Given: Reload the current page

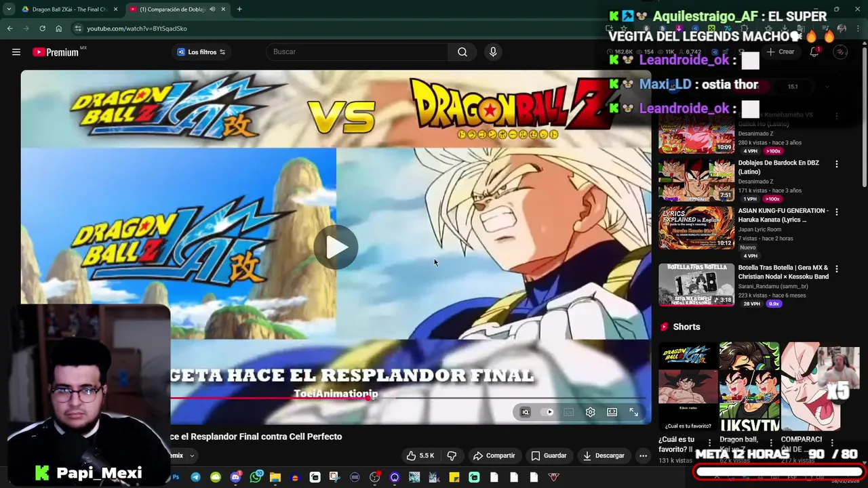Looking at the screenshot, I should (42, 28).
